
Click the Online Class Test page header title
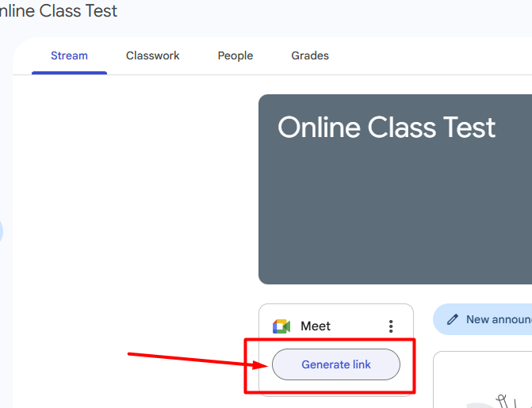pos(59,11)
